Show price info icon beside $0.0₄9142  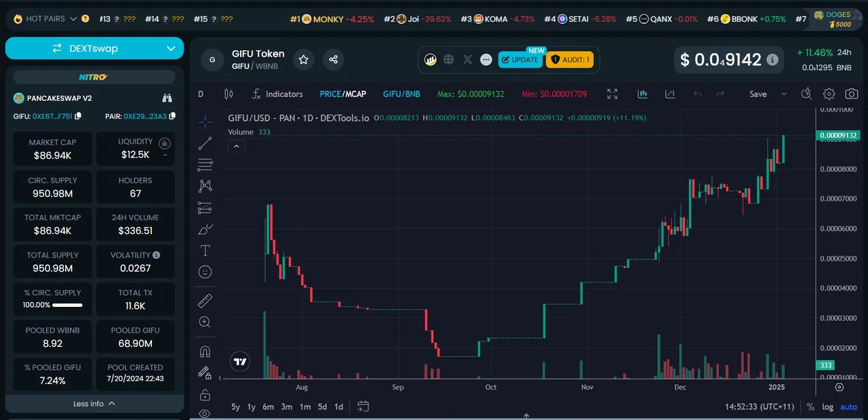point(772,60)
